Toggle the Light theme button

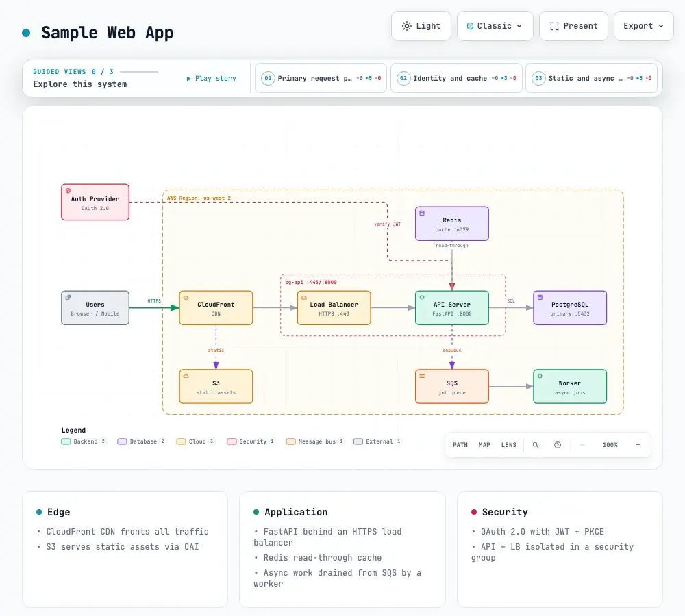point(421,26)
